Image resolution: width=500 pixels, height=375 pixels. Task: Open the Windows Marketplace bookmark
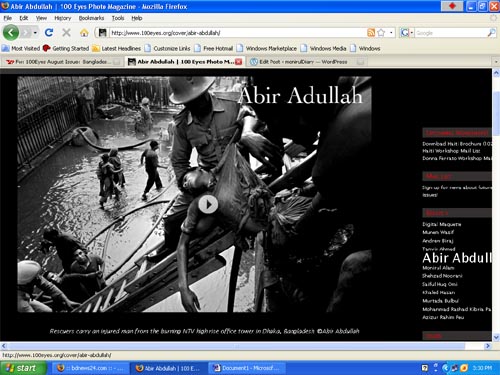(267, 48)
